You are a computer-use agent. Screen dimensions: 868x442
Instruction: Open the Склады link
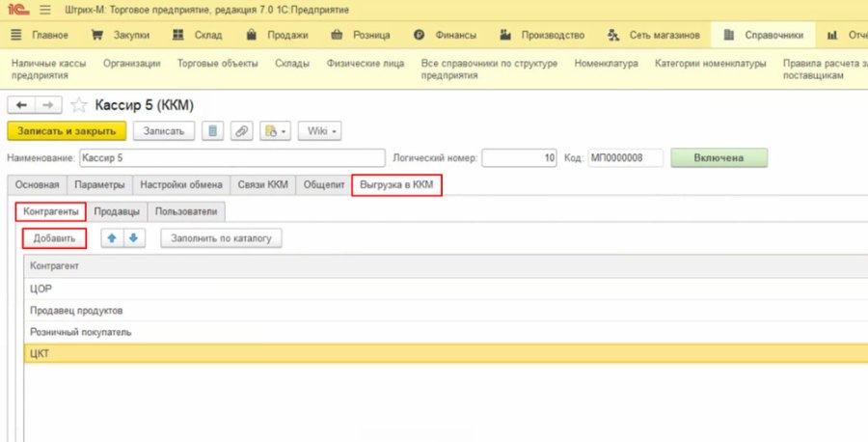[292, 63]
